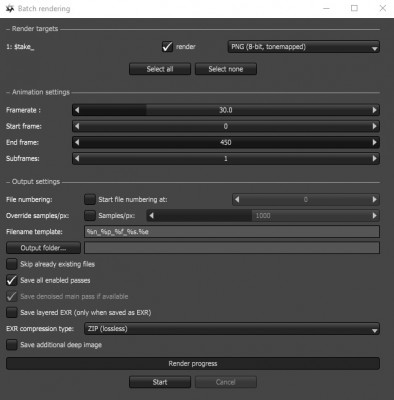Click the Start frame decrease arrow
394x400 pixels.
coord(77,126)
